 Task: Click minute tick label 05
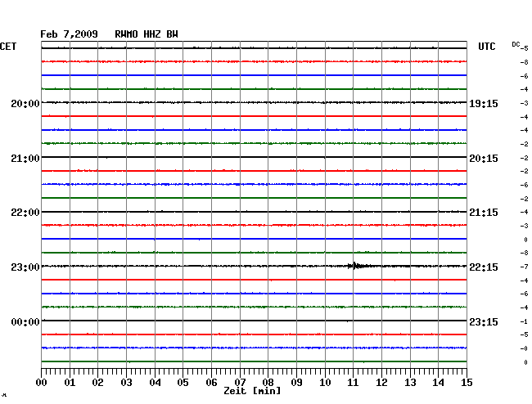click(183, 382)
